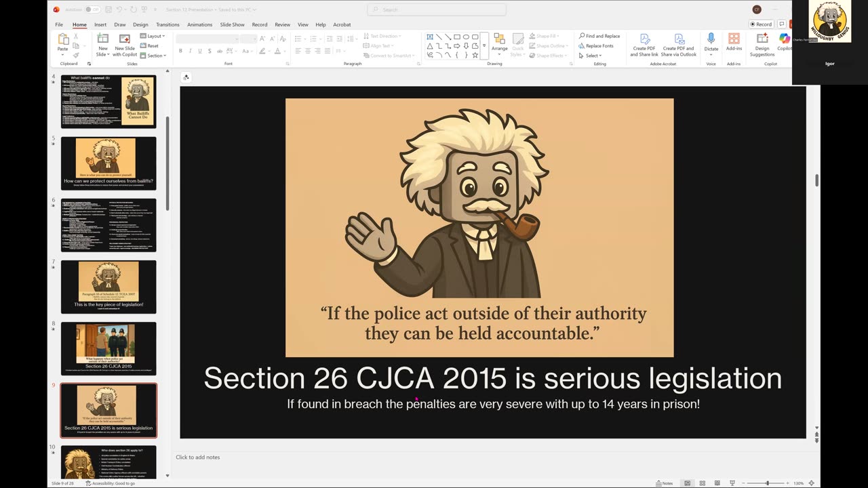Select slide 4 thumbnail What bailiffs cannot do
Screen dimensions: 868x488
[108, 101]
